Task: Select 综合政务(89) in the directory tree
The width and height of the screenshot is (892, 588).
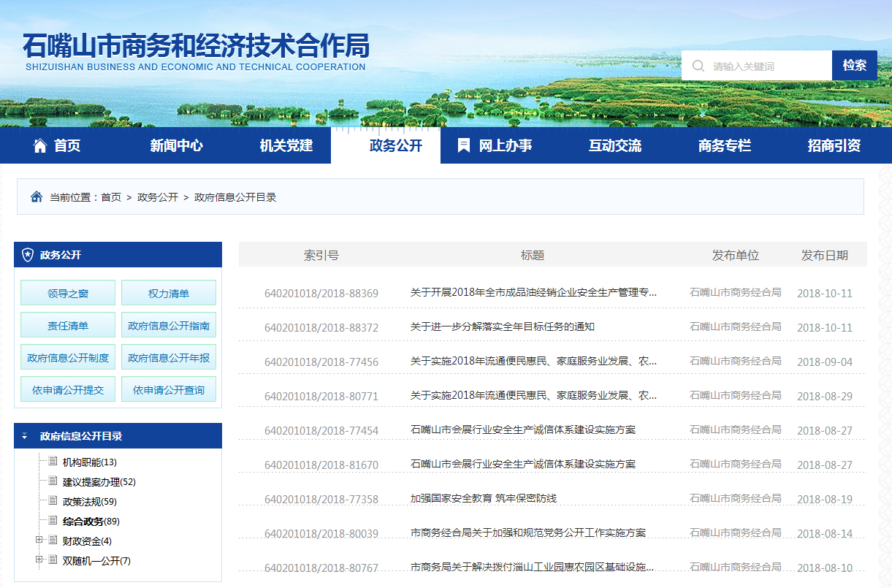Action: click(x=91, y=522)
